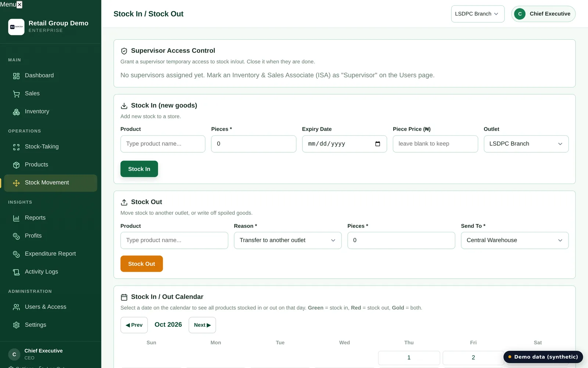Open the LSDPC Branch selector in header
This screenshot has width=588, height=368.
(478, 14)
